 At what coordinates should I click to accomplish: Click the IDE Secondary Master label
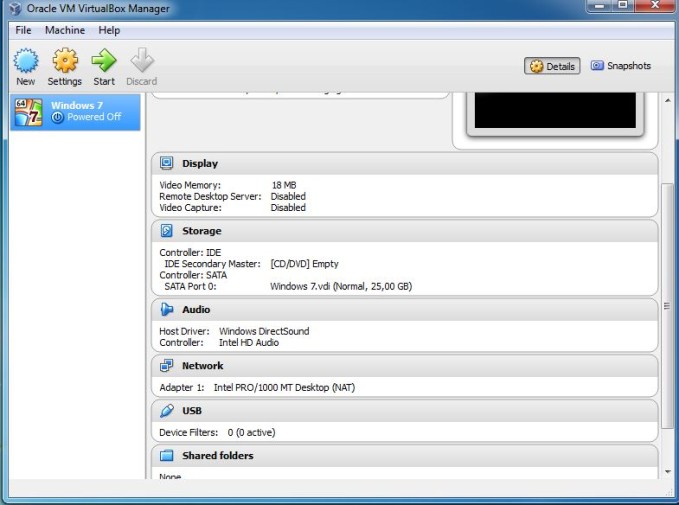213,264
